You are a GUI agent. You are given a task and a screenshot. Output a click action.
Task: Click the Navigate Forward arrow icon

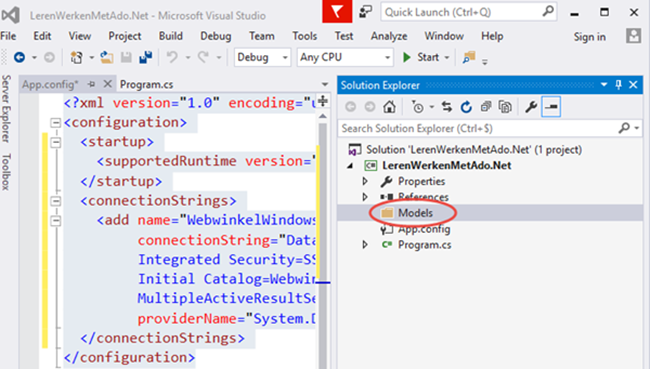[49, 57]
